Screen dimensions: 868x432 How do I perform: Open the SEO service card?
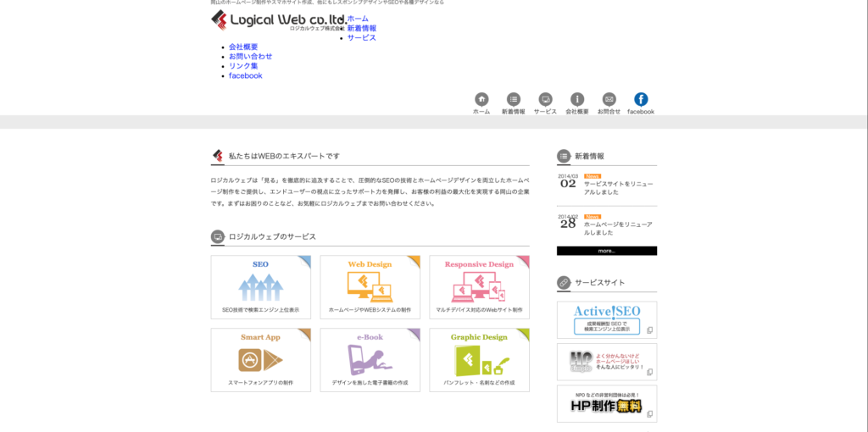coord(261,287)
